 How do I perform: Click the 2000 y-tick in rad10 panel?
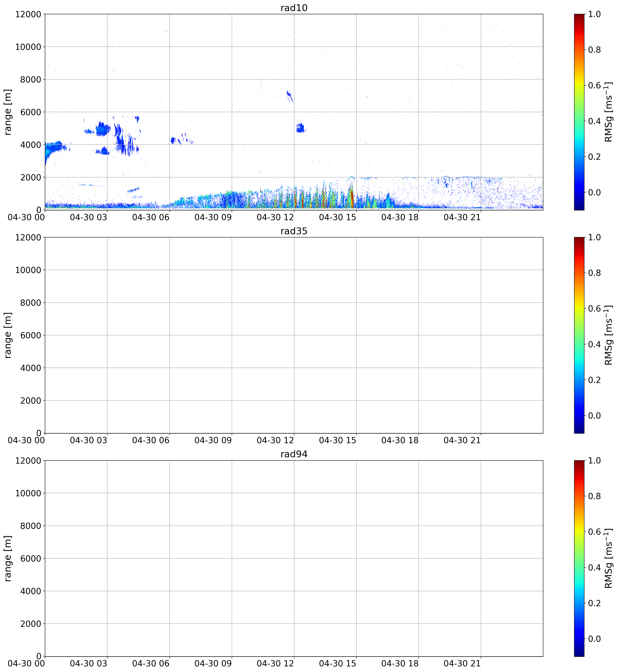tap(31, 178)
